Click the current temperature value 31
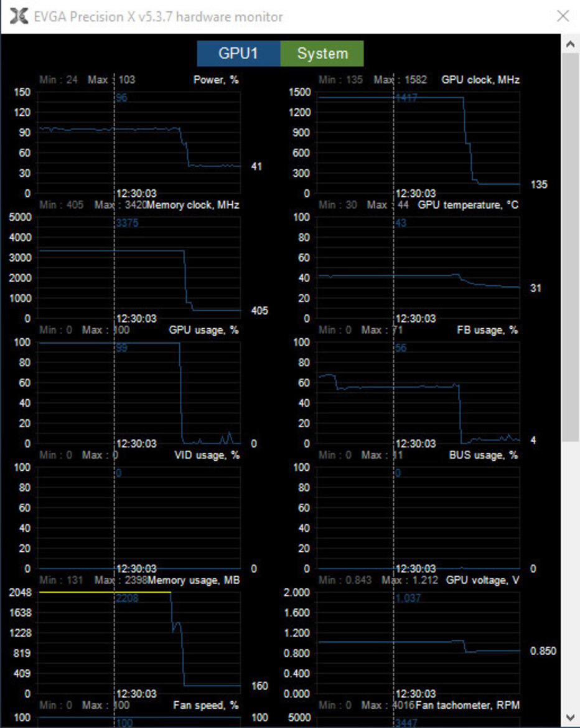The width and height of the screenshot is (580, 728). pyautogui.click(x=535, y=288)
